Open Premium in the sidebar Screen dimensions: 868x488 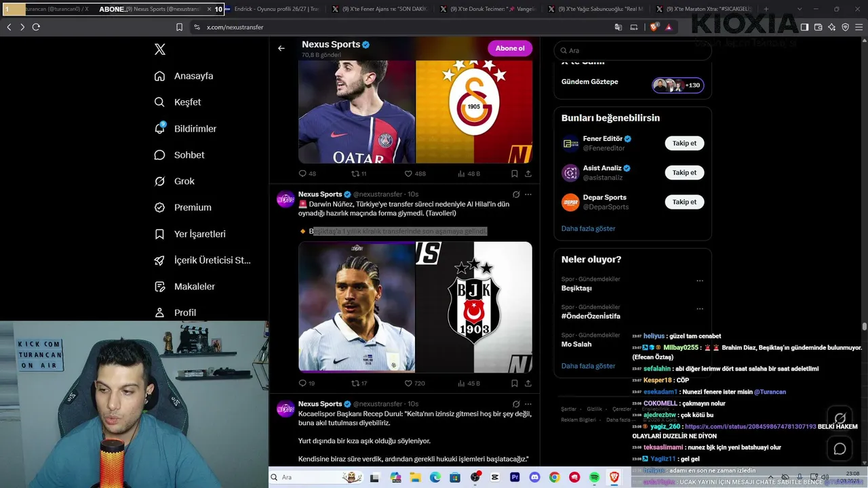point(182,207)
